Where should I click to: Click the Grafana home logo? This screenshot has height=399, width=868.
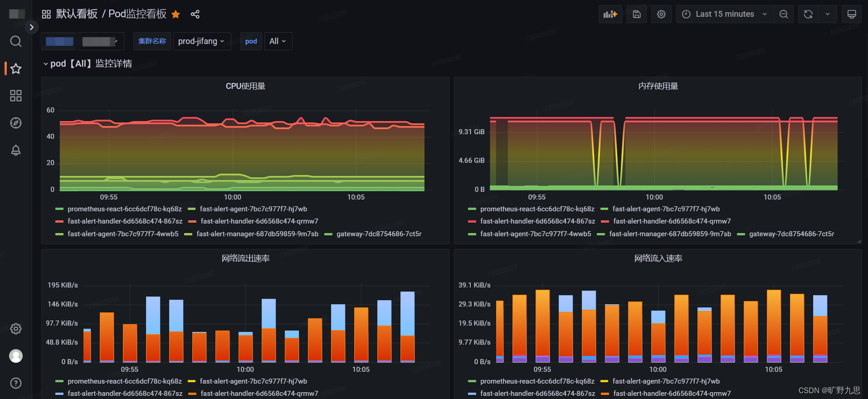[17, 14]
